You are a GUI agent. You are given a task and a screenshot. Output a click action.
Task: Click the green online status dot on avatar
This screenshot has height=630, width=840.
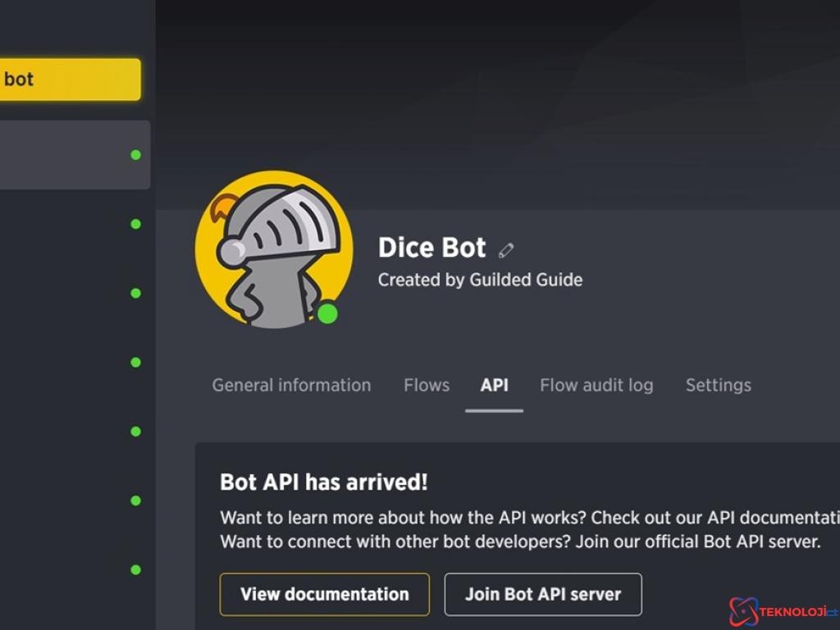pos(327,313)
